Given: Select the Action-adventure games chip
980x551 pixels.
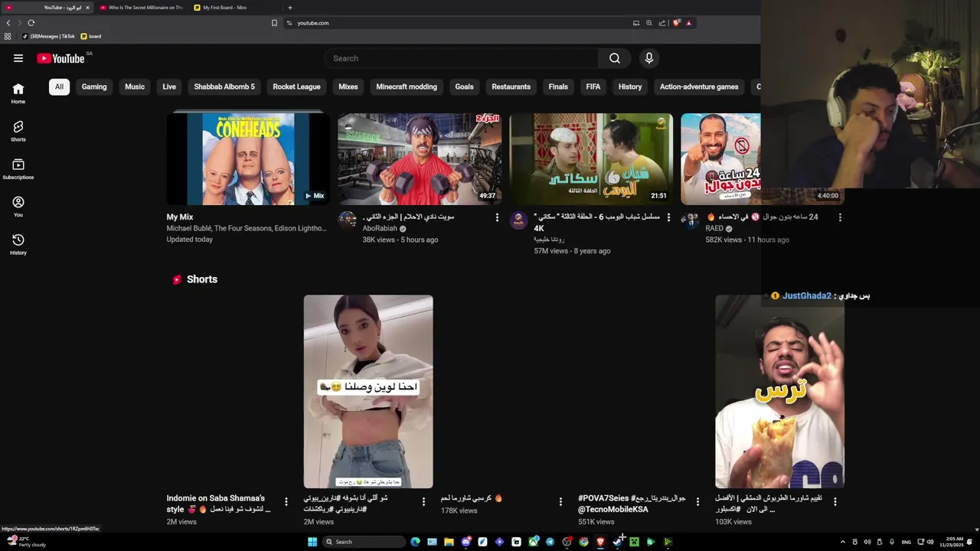Looking at the screenshot, I should [699, 86].
